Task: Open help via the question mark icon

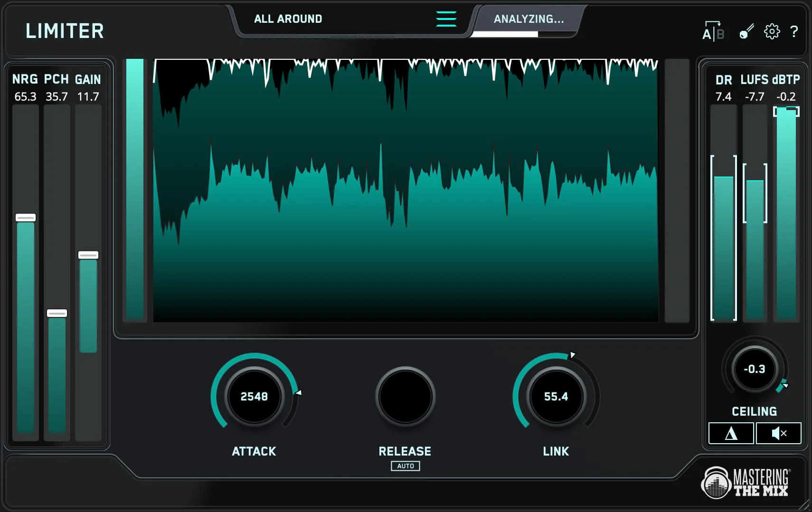Action: pyautogui.click(x=794, y=31)
